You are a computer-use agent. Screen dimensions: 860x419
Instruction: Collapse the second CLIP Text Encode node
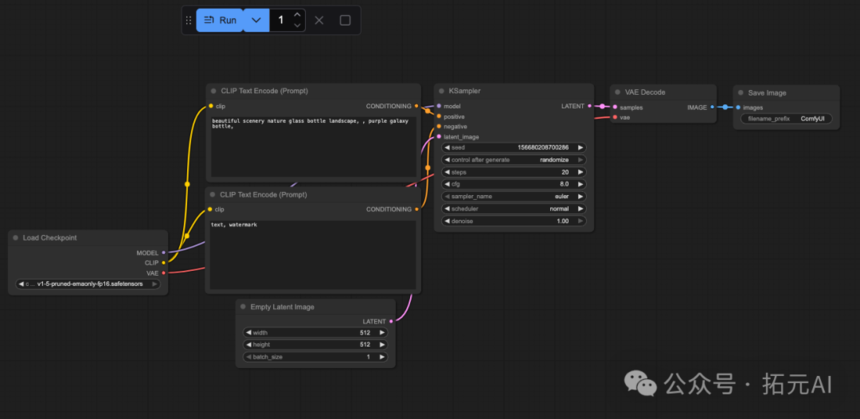point(213,195)
